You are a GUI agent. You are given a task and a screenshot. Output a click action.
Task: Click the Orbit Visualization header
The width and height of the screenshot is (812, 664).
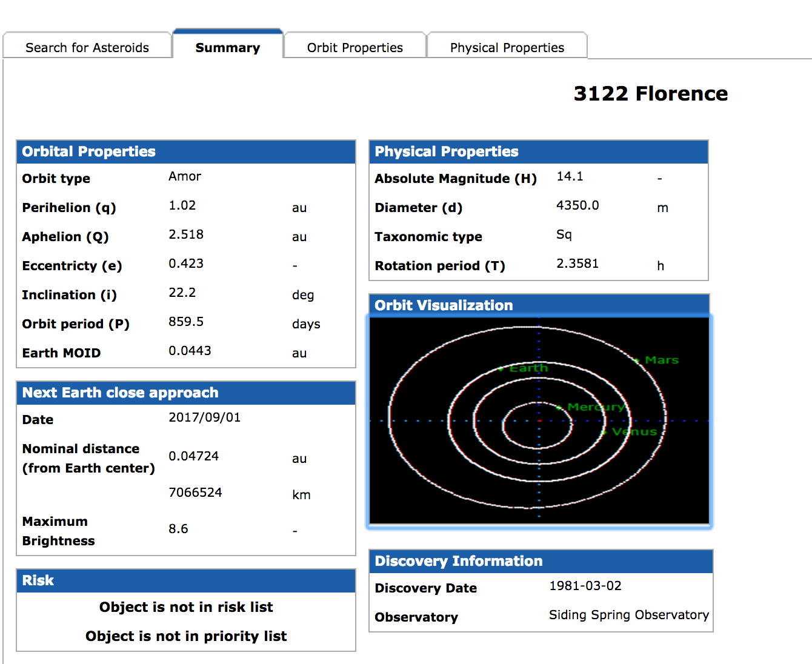(x=539, y=305)
